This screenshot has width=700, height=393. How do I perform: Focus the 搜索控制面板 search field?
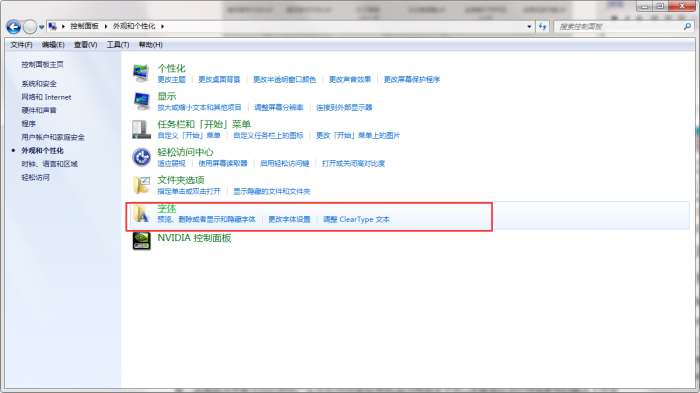tap(618, 27)
